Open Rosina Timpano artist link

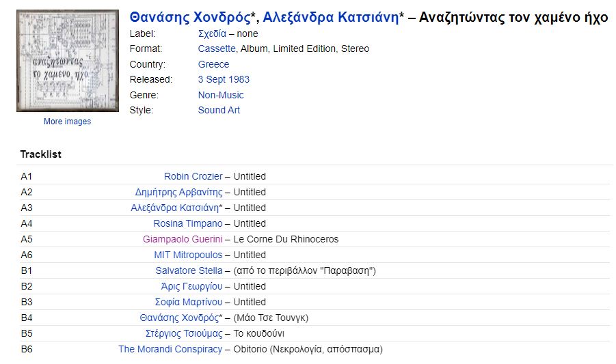tap(188, 223)
